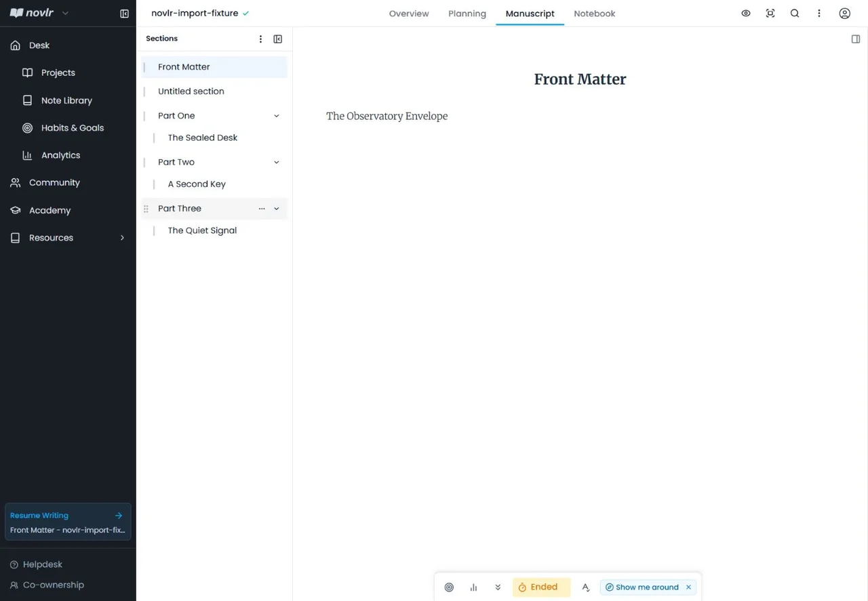The image size is (868, 601).
Task: Open stats bar chart icon in bottom toolbar
Action: point(473,587)
